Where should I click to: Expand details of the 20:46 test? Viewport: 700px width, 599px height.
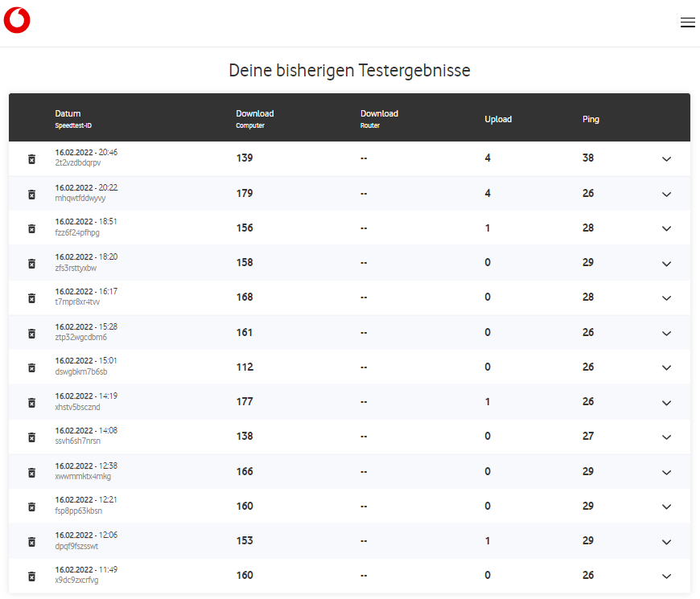point(666,159)
